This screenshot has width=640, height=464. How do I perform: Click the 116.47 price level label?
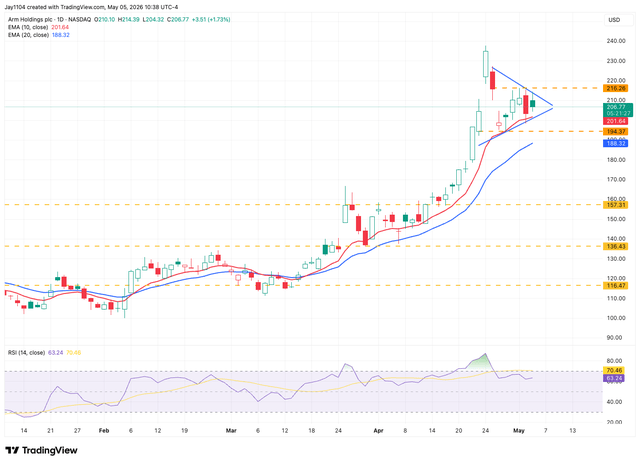[616, 286]
